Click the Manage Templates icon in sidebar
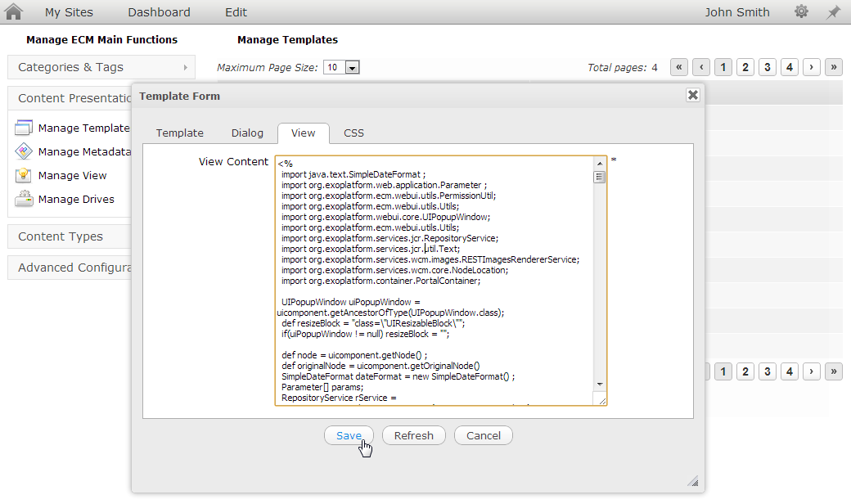Viewport: 851px width, 504px height. pos(24,128)
